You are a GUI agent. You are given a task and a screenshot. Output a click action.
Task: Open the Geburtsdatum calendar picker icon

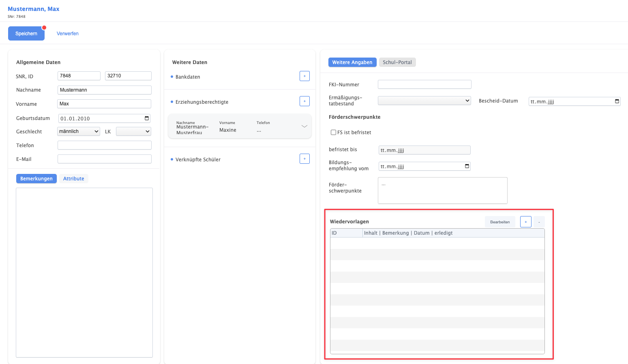click(x=147, y=118)
